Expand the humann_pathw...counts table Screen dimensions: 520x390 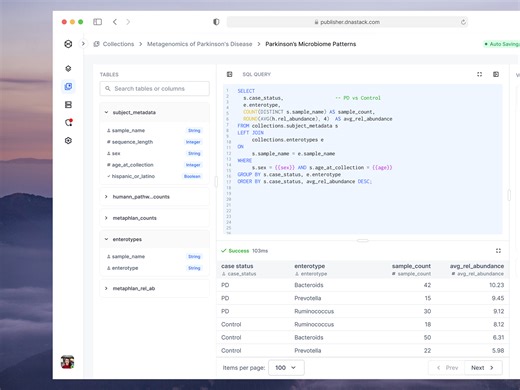pyautogui.click(x=155, y=197)
